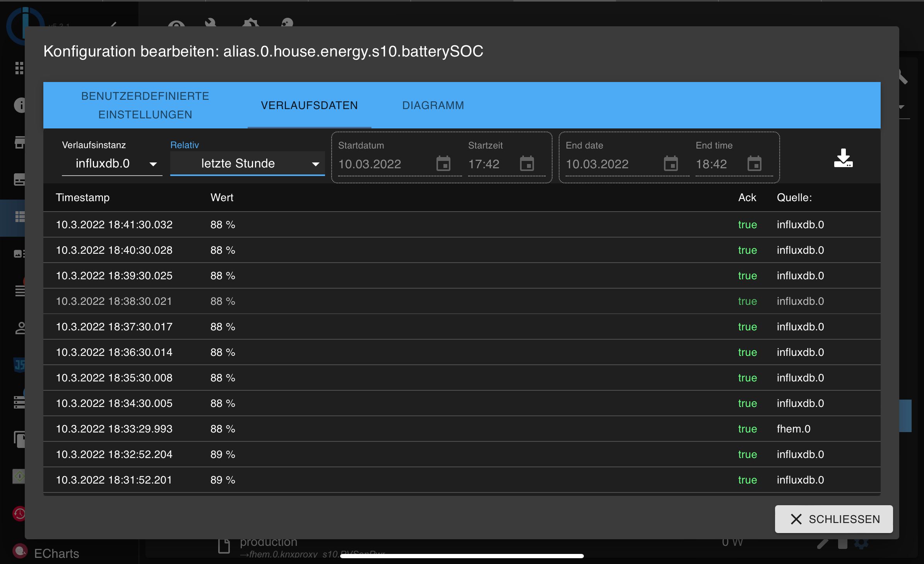
Task: Click the Timestamp column header
Action: pyautogui.click(x=82, y=197)
